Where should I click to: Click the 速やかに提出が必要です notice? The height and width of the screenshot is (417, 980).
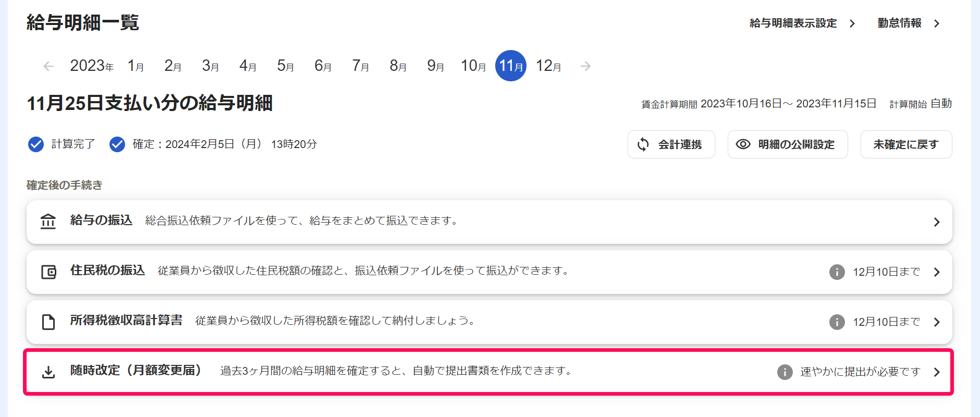860,372
